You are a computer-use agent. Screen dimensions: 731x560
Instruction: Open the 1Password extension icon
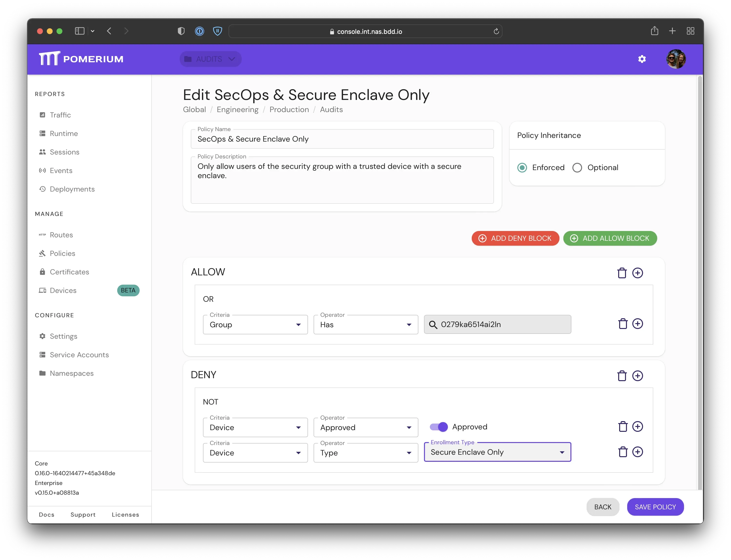(x=199, y=31)
